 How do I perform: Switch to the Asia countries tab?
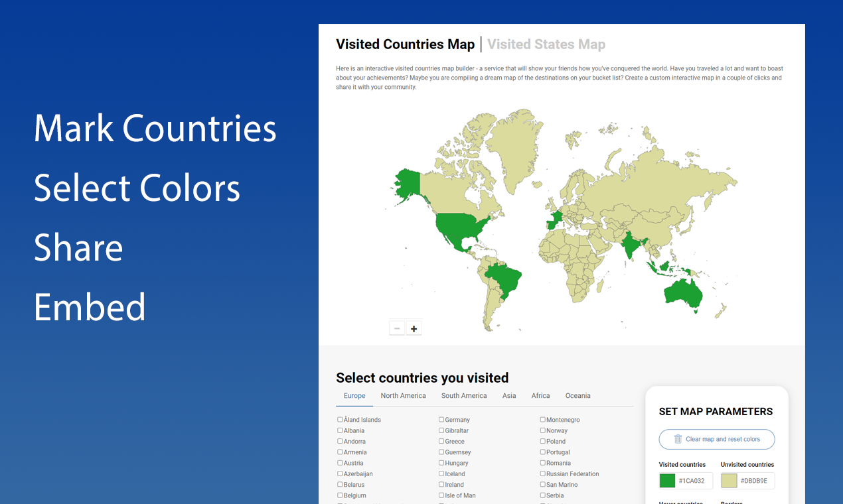509,395
